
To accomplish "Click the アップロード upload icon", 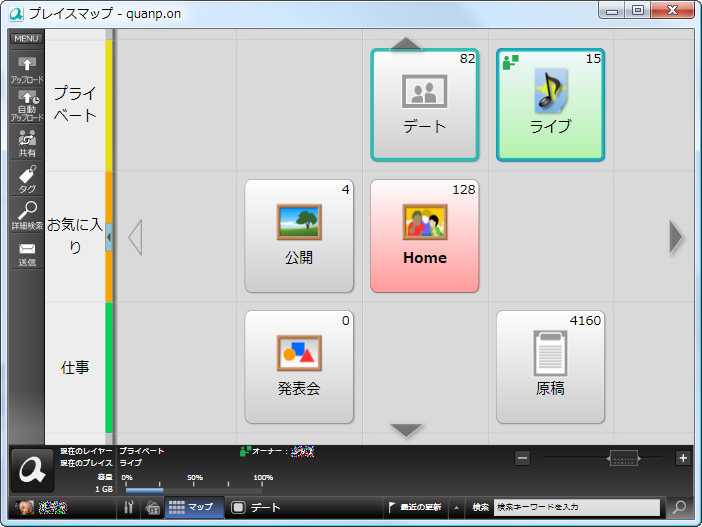I will pyautogui.click(x=27, y=70).
